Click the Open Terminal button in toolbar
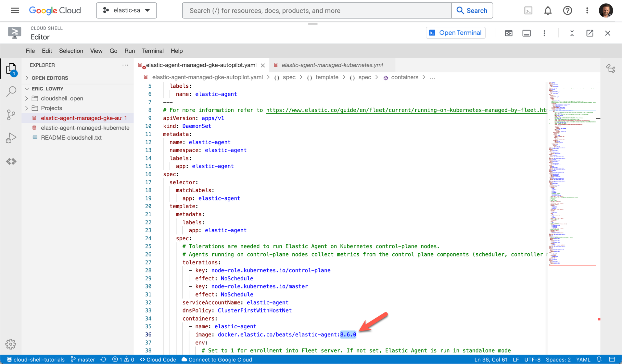Viewport: 622px width, 364px height. [456, 33]
